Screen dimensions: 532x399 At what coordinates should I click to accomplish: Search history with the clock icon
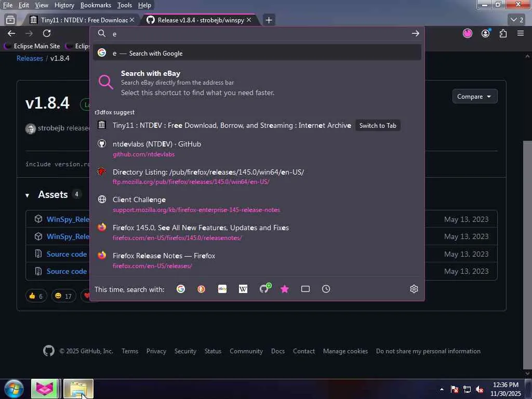326,289
